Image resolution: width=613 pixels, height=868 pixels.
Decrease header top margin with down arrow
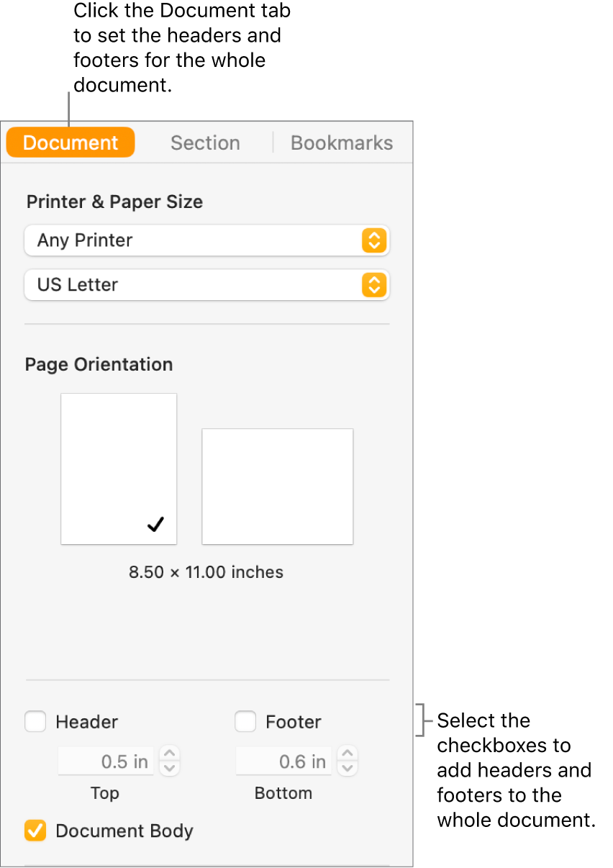point(170,768)
